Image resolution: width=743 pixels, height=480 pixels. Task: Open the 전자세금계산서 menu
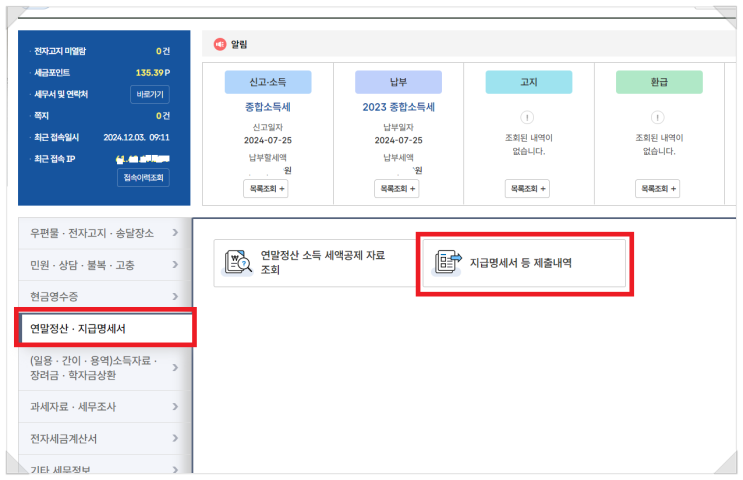pyautogui.click(x=105, y=438)
